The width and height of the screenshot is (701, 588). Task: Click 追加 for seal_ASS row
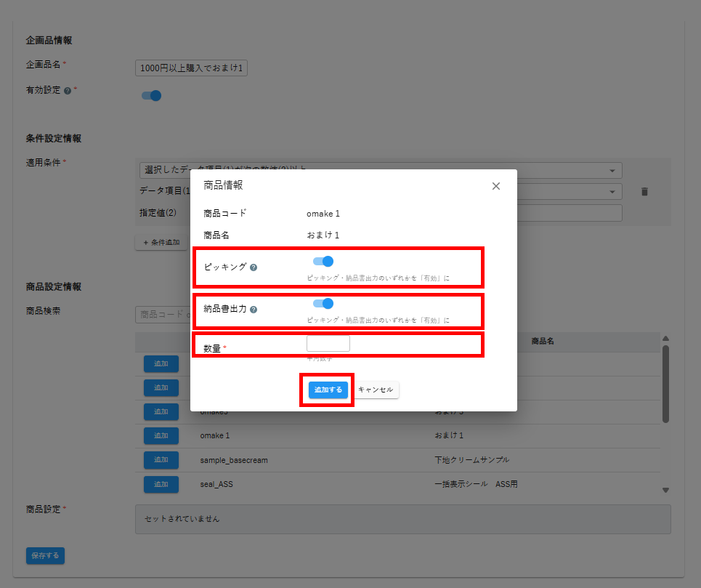point(161,484)
